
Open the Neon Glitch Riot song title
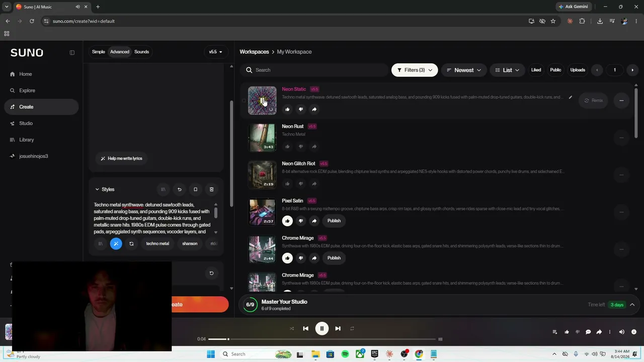[x=298, y=163]
